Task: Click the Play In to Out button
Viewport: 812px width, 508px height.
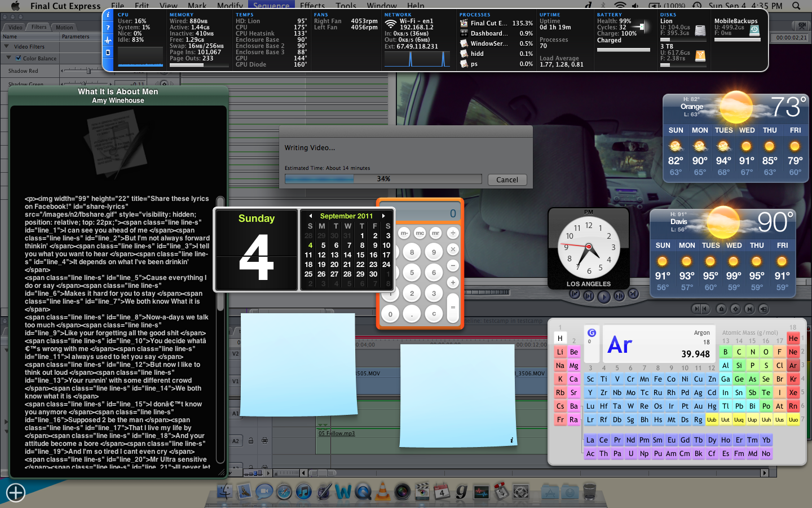Action: 589,295
